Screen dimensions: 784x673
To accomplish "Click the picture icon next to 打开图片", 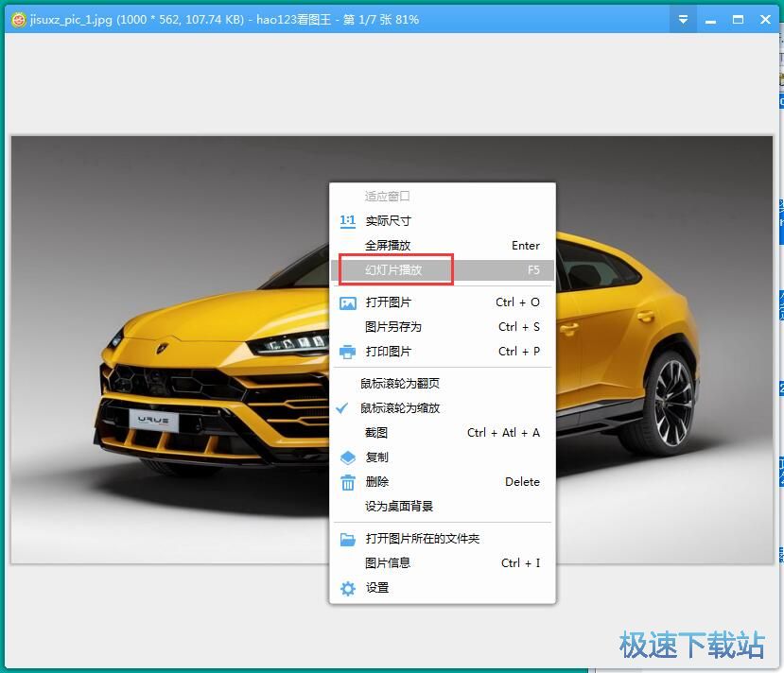I will click(348, 302).
